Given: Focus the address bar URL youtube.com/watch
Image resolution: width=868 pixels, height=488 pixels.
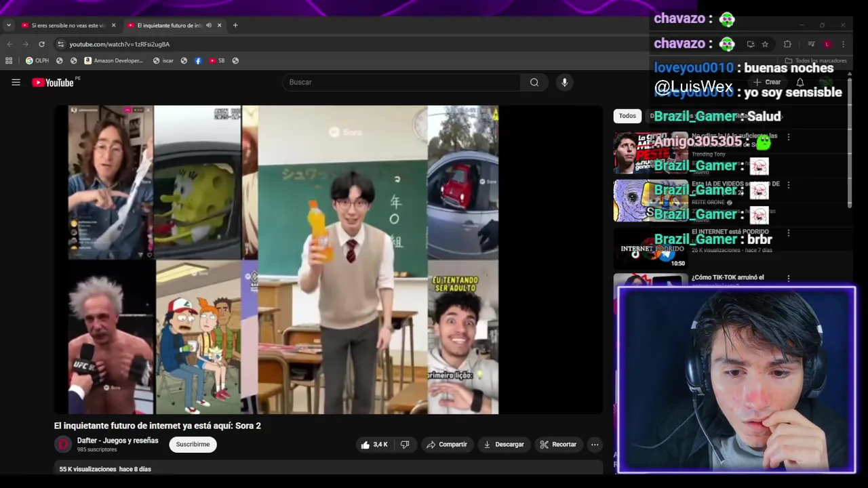Looking at the screenshot, I should tap(119, 44).
